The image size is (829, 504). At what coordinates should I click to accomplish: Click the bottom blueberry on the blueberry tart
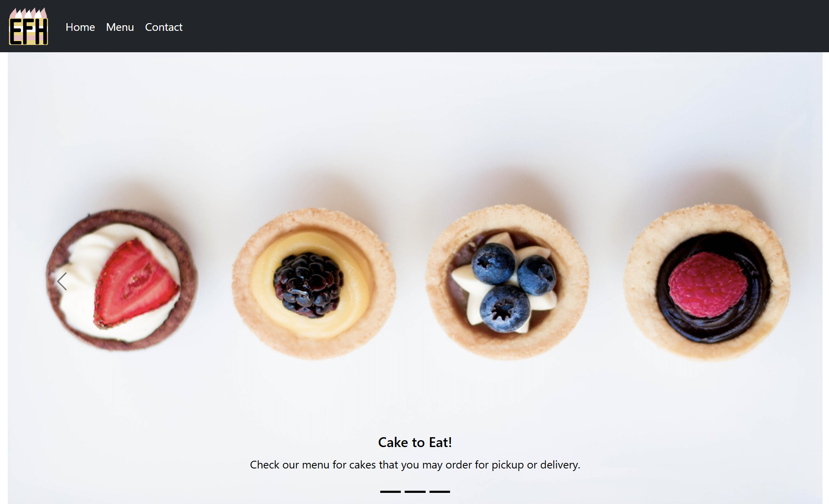click(505, 308)
